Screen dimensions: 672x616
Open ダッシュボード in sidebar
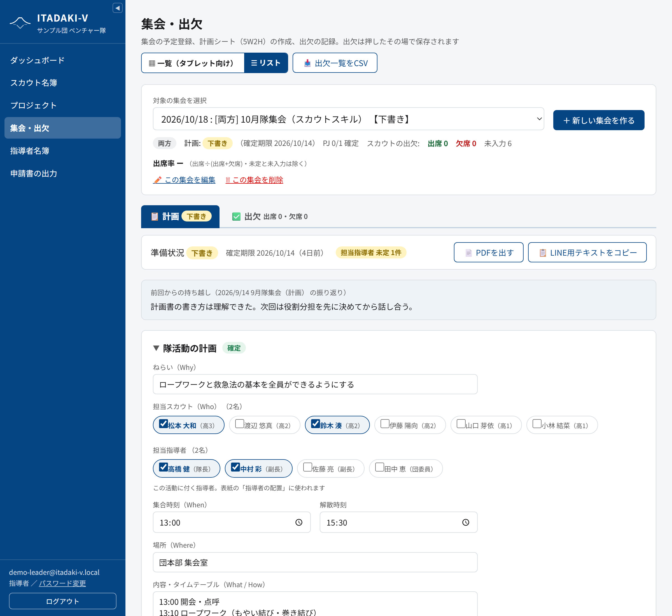point(63,60)
